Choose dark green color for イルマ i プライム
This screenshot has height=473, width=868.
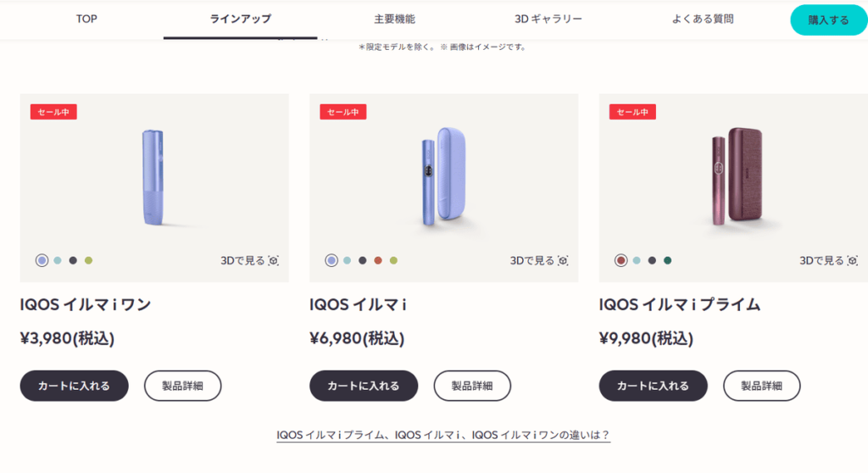668,260
